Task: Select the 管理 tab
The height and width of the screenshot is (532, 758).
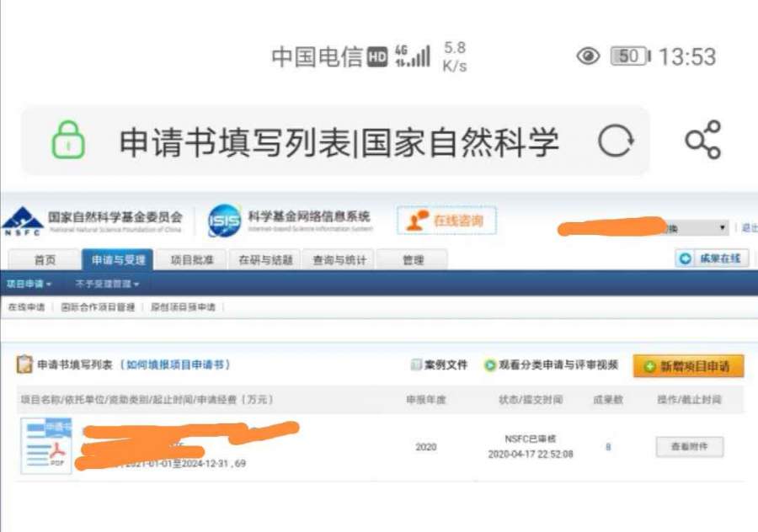Action: click(413, 260)
